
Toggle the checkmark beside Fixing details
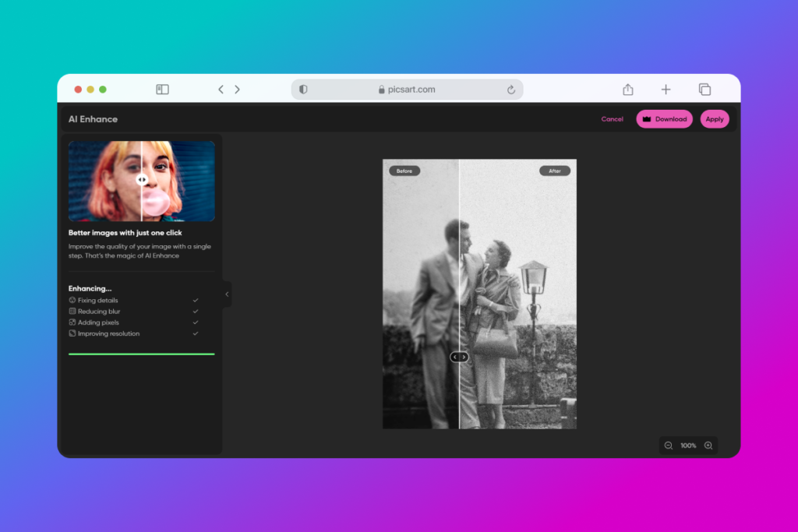coord(195,300)
